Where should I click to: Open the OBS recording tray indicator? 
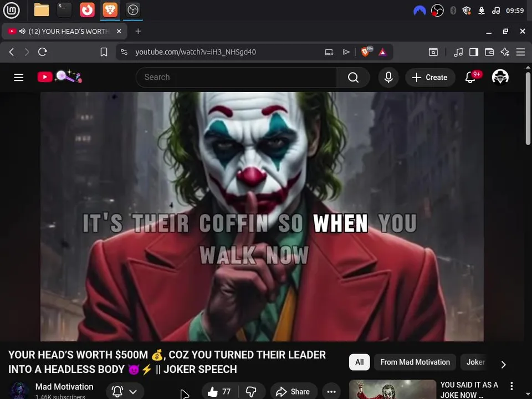pyautogui.click(x=437, y=11)
